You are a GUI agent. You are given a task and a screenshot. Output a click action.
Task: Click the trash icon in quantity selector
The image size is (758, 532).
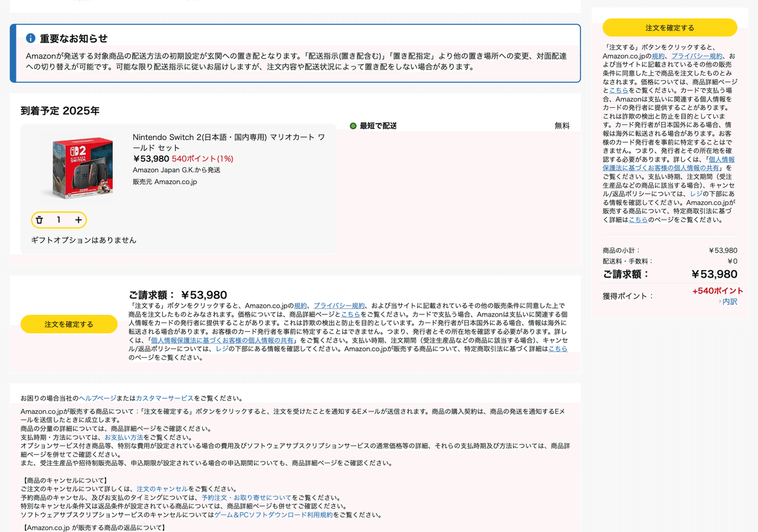click(x=39, y=220)
